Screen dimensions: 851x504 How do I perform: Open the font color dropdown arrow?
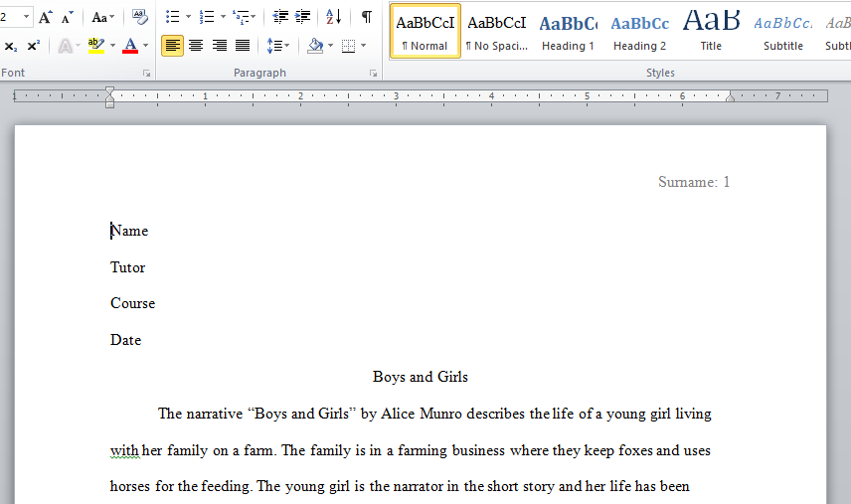pyautogui.click(x=145, y=46)
